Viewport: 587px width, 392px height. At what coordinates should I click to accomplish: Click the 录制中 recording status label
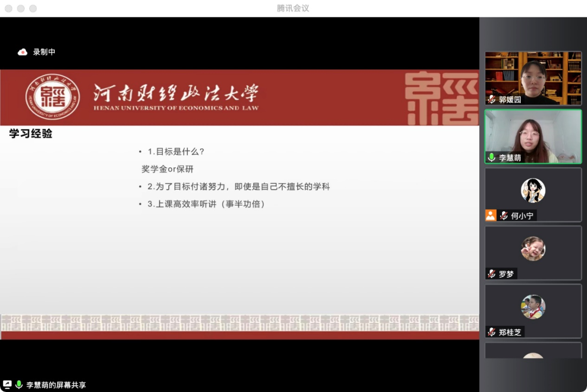click(44, 52)
